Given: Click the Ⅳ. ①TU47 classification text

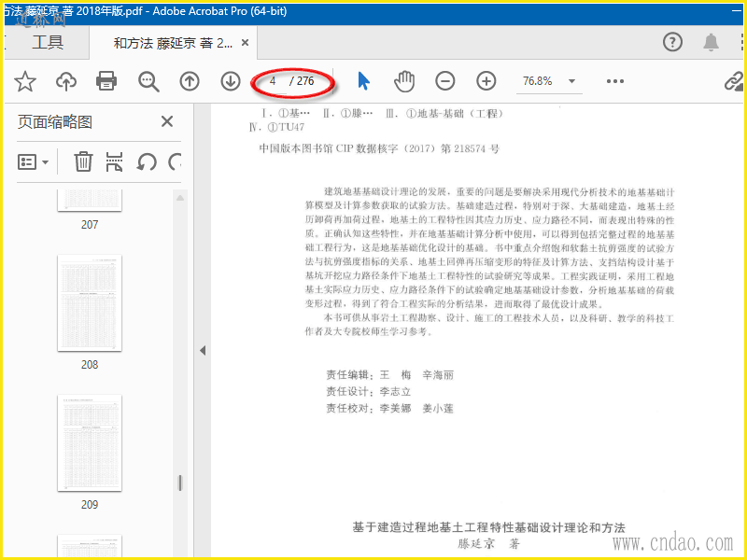Looking at the screenshot, I should (x=276, y=128).
